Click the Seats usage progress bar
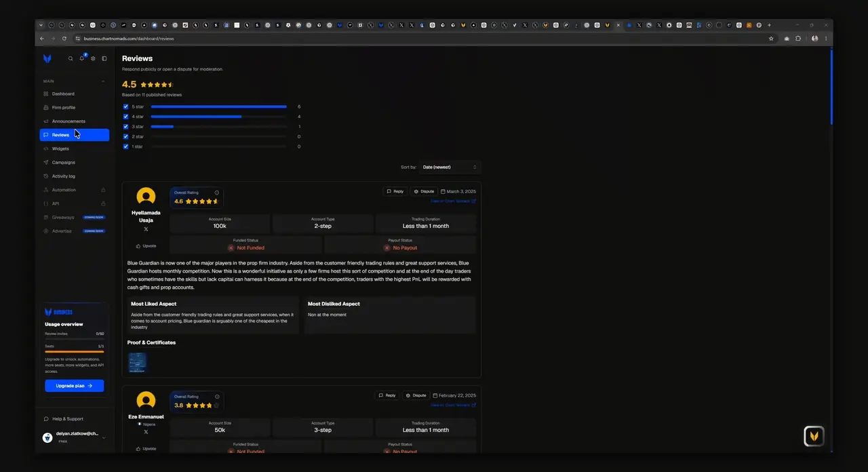 (75, 352)
